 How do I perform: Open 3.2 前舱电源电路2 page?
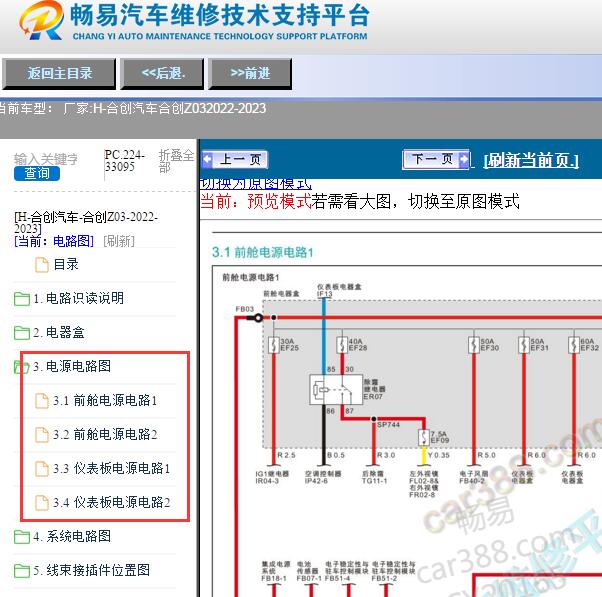pyautogui.click(x=105, y=434)
